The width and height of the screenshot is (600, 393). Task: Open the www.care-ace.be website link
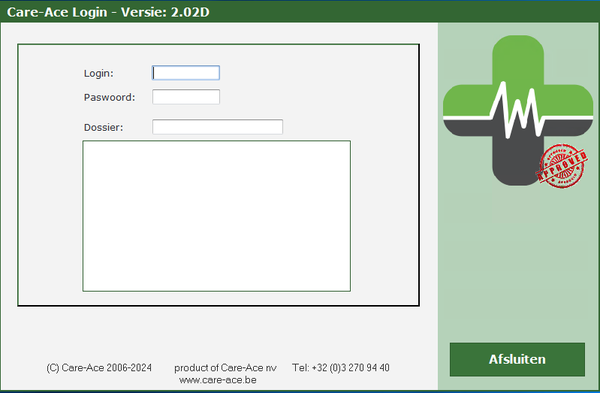coord(218,380)
